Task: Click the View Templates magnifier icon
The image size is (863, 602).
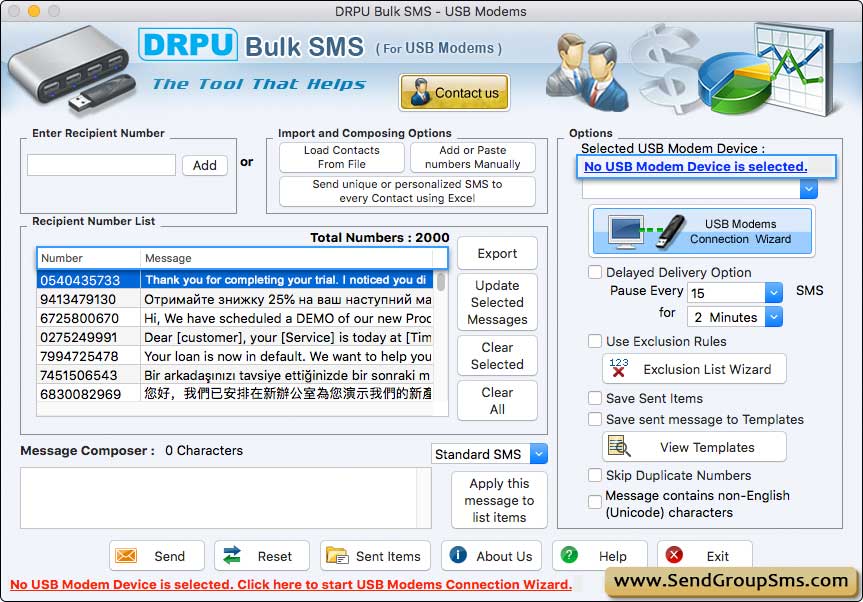Action: [619, 447]
